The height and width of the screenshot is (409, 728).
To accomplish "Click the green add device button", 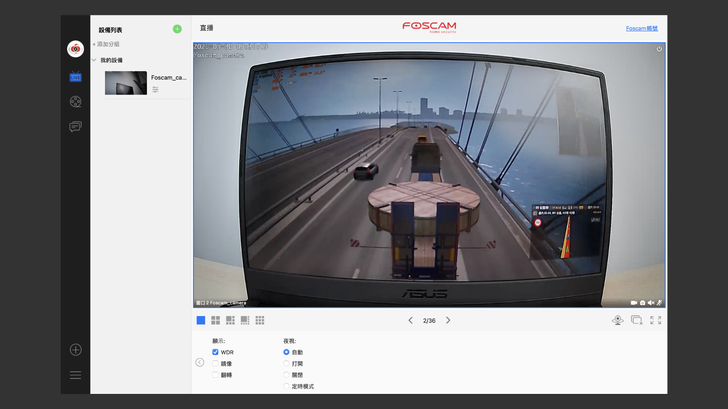I will pos(177,29).
